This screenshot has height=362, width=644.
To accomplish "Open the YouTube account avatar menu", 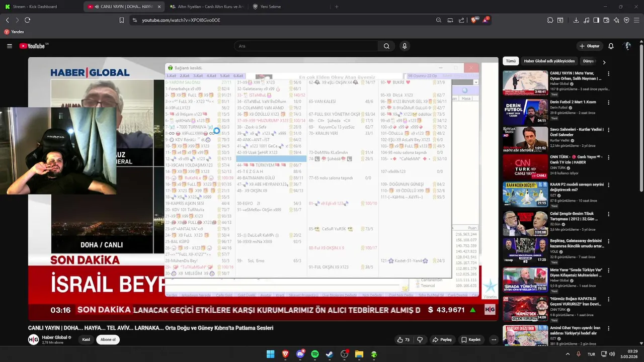I will click(627, 46).
